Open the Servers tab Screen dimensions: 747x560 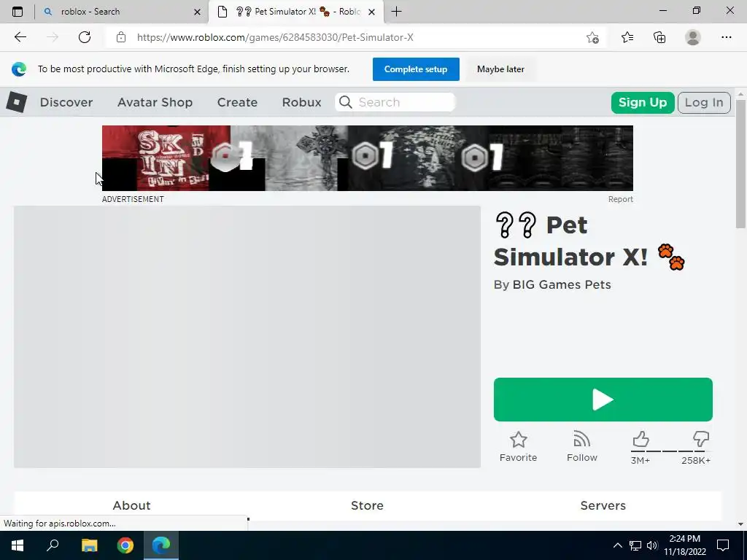tap(603, 506)
